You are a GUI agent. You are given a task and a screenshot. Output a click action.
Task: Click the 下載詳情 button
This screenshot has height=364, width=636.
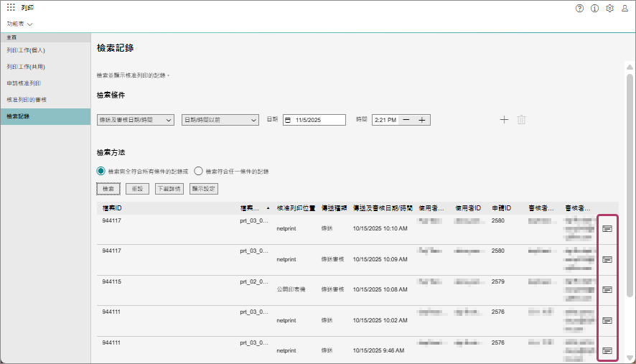169,189
